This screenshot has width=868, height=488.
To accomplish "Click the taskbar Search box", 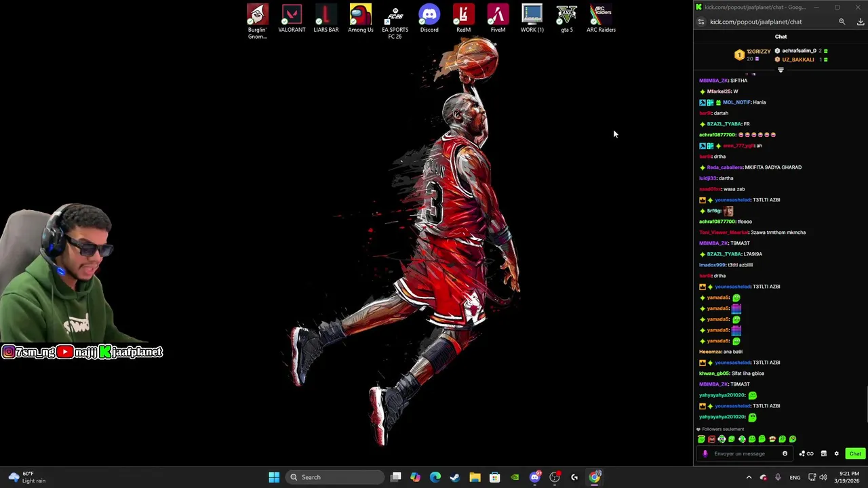I will pos(335,477).
